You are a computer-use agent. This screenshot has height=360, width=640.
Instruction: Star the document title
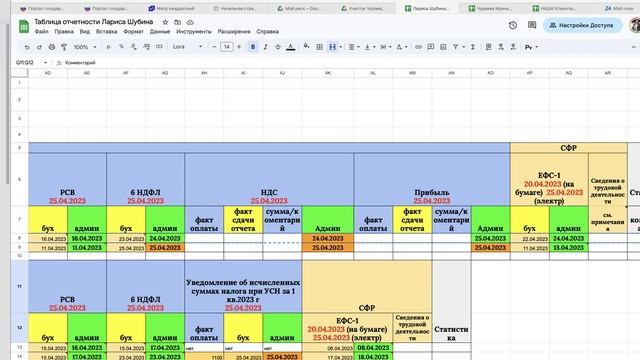(x=165, y=22)
